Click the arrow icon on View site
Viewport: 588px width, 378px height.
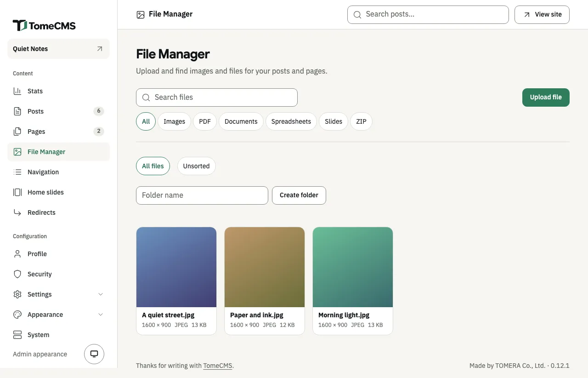(526, 15)
